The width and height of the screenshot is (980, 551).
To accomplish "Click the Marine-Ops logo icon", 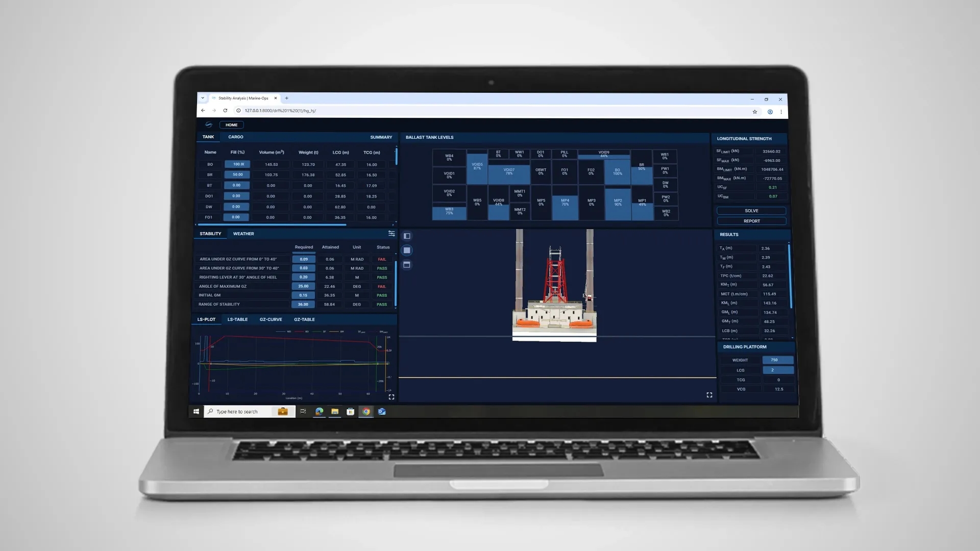I will (209, 125).
